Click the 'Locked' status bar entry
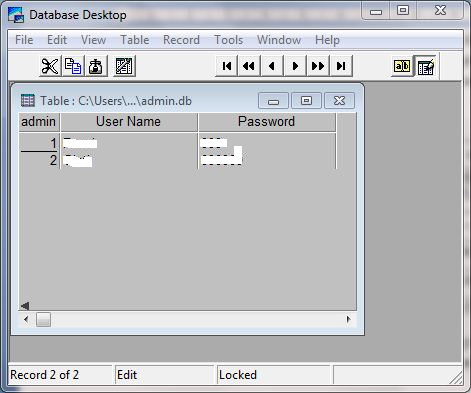Screen dimensions: 471x393 point(238,375)
